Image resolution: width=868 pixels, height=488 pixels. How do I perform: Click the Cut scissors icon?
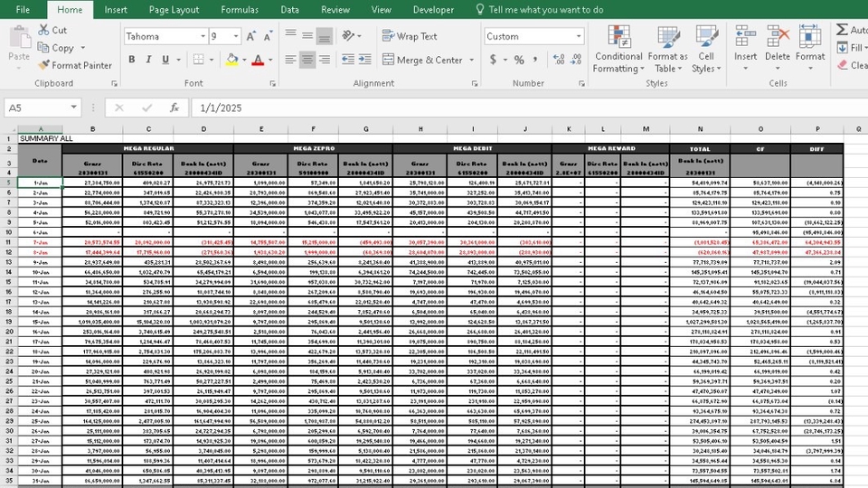tap(43, 30)
